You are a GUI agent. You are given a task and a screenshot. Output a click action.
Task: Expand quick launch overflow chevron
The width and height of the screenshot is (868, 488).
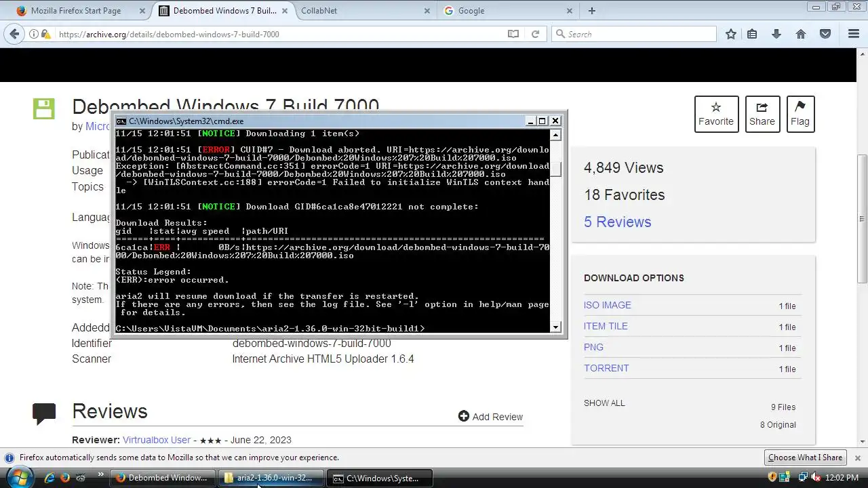pos(101,475)
